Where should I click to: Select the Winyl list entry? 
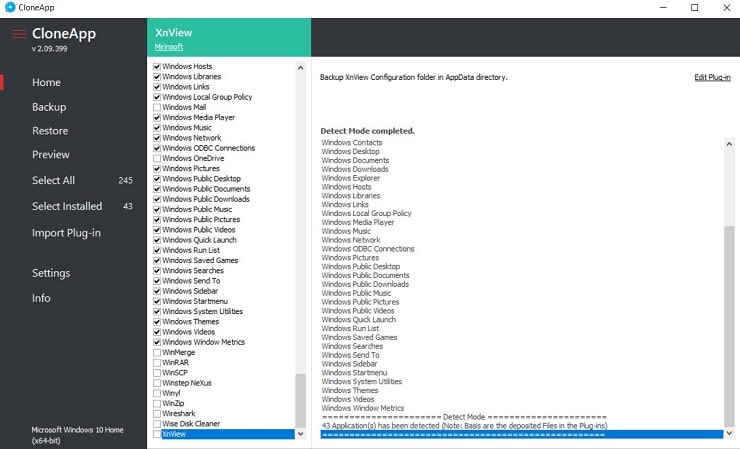coord(171,393)
